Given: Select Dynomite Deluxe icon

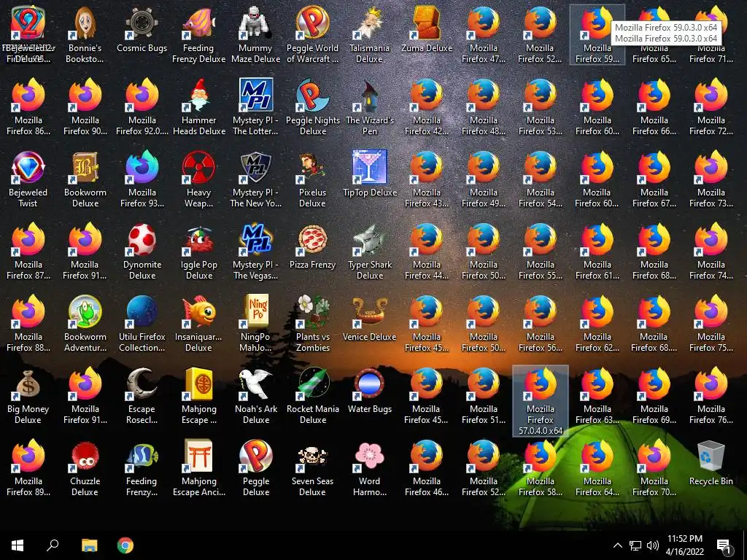Looking at the screenshot, I should pyautogui.click(x=142, y=251).
